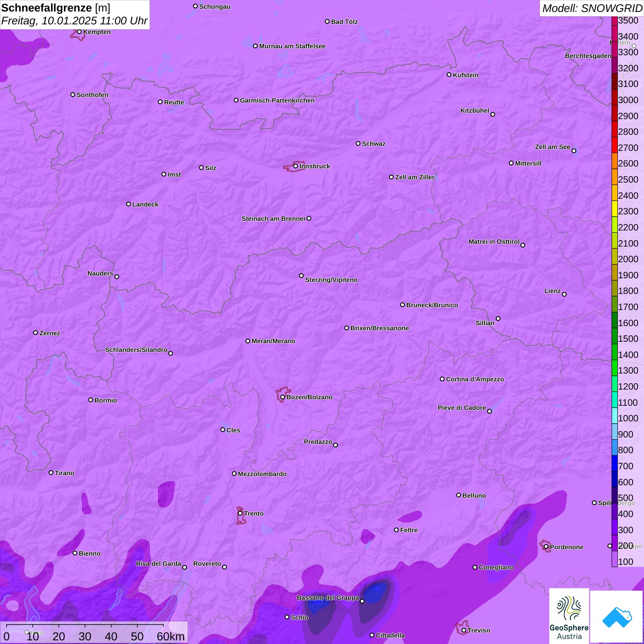Click the "Steinach am Brenner" town label

coord(274,218)
